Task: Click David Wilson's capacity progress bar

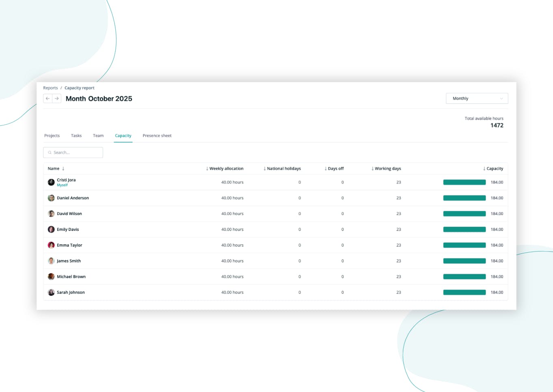Action: pyautogui.click(x=464, y=213)
